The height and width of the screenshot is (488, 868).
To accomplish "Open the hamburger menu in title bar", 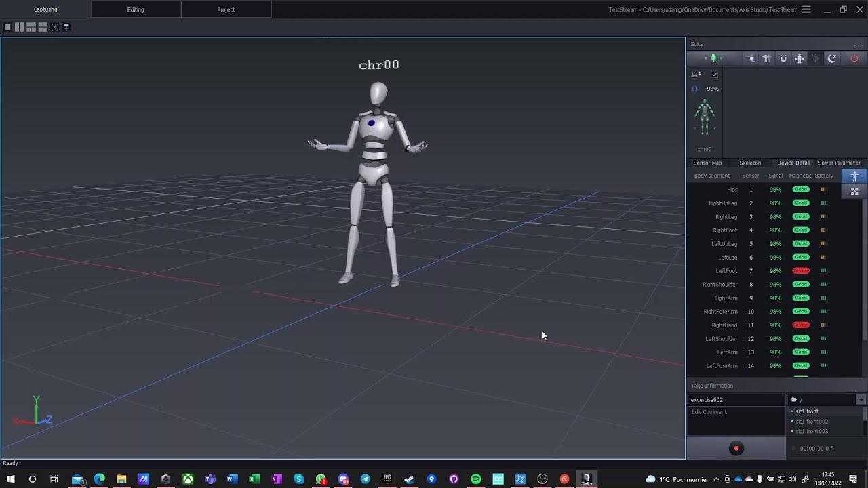I will tap(806, 9).
